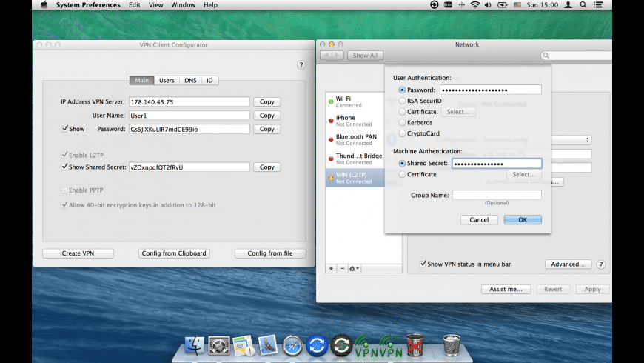Select Wi-Fi in the network services list
644x363 pixels.
(x=355, y=101)
